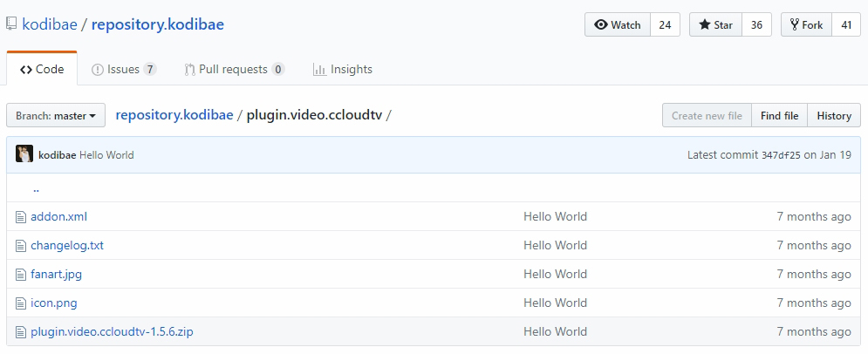Expand the Branch: master dropdown

tap(56, 116)
